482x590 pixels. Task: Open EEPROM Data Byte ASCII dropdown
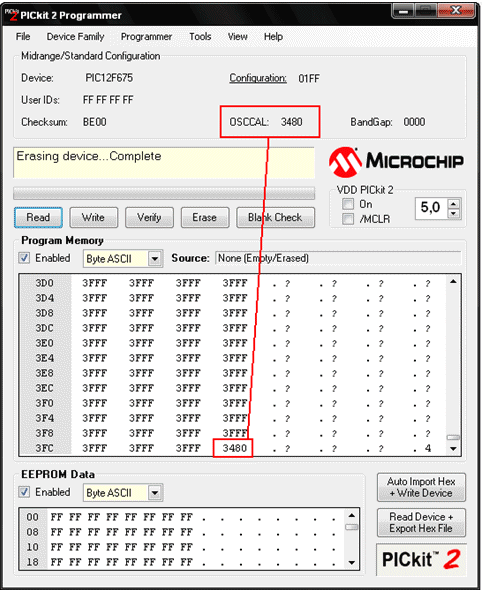tap(155, 493)
